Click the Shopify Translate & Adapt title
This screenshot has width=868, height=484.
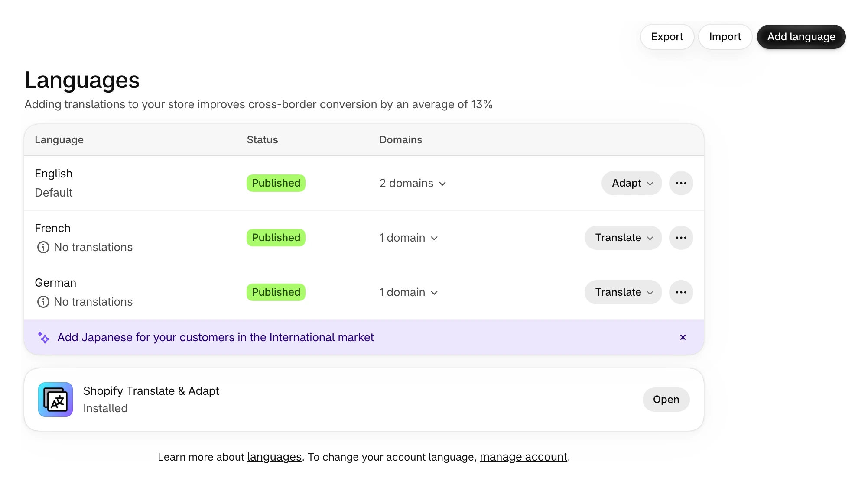point(151,391)
